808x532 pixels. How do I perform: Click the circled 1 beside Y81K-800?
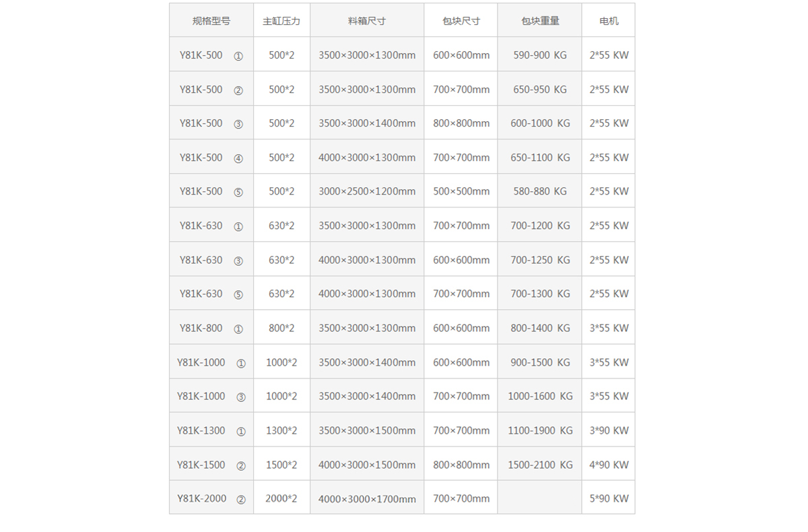click(x=238, y=329)
